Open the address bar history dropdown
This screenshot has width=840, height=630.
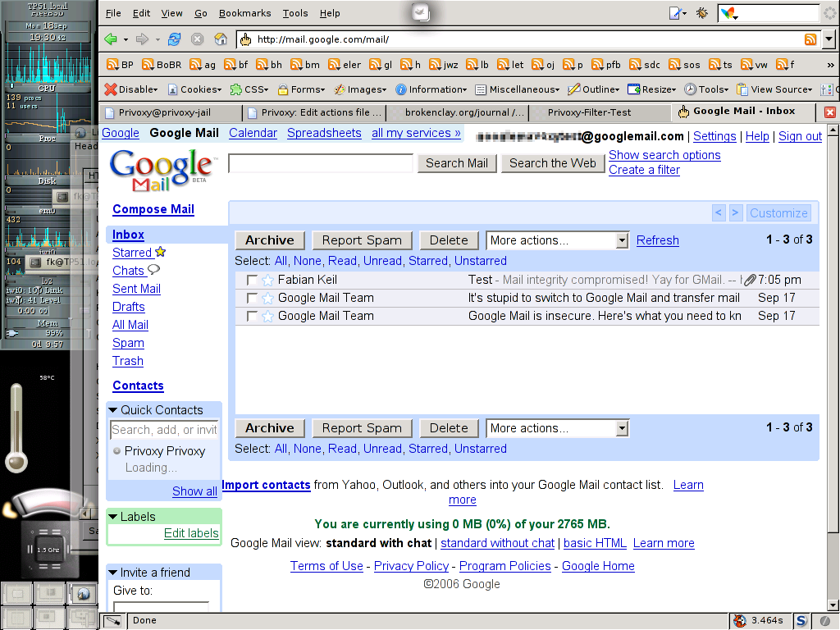point(829,39)
